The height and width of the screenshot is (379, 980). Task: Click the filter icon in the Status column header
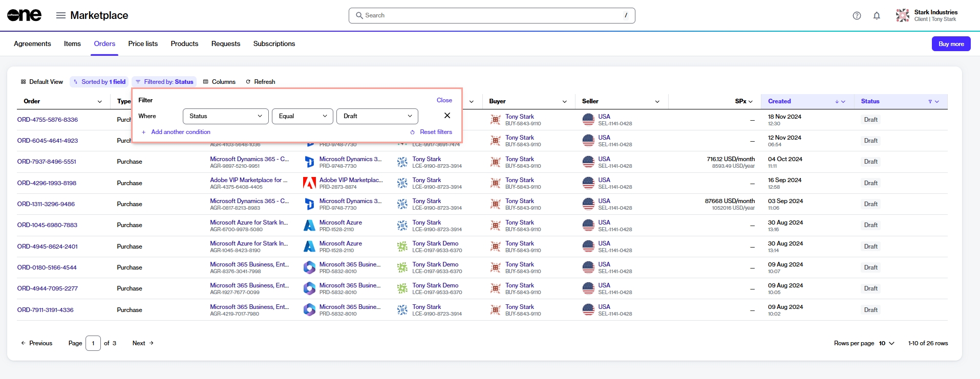[x=930, y=102]
